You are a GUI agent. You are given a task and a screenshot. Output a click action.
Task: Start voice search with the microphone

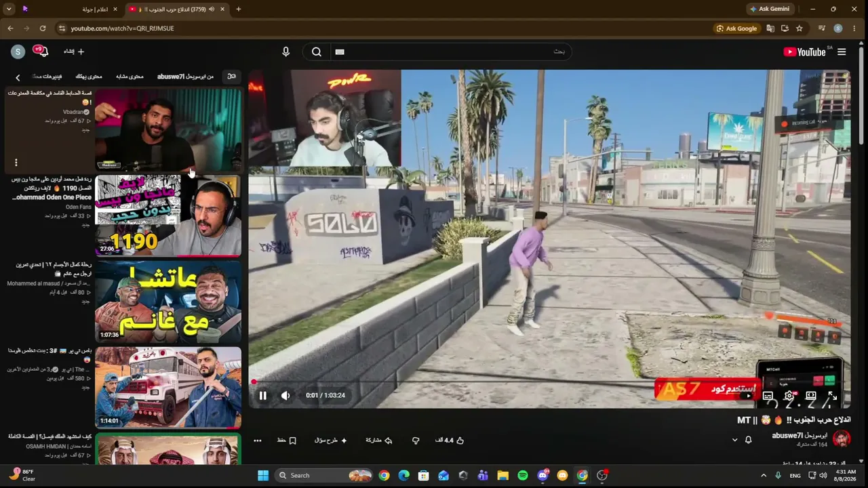285,52
